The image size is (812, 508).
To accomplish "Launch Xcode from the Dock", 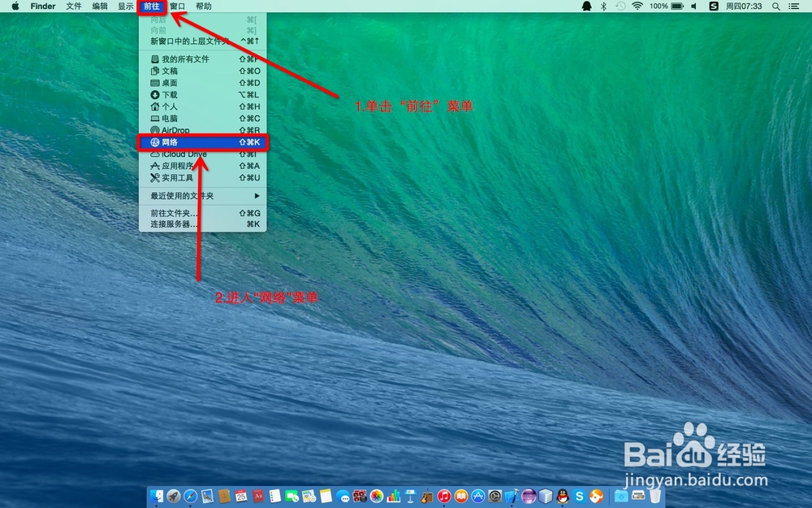I will pos(512,496).
